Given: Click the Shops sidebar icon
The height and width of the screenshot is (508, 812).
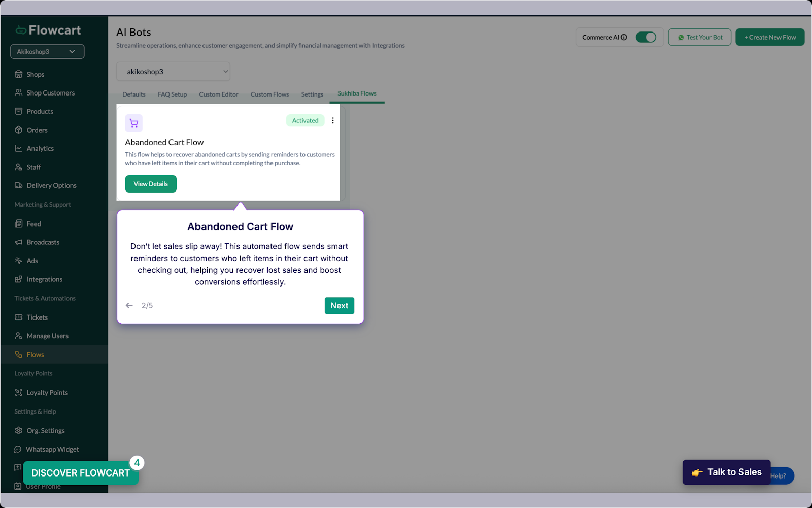Looking at the screenshot, I should tap(18, 74).
